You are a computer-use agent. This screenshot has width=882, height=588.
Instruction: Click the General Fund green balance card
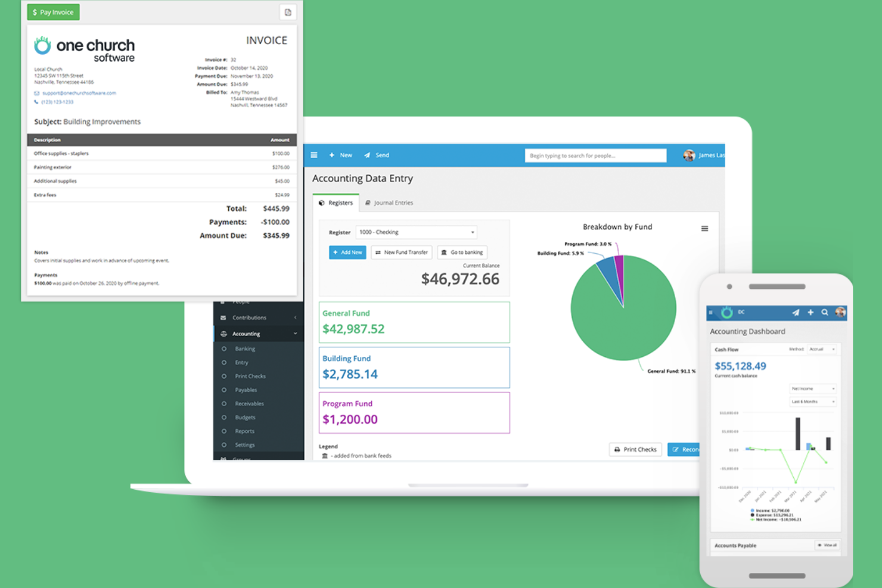pyautogui.click(x=414, y=322)
